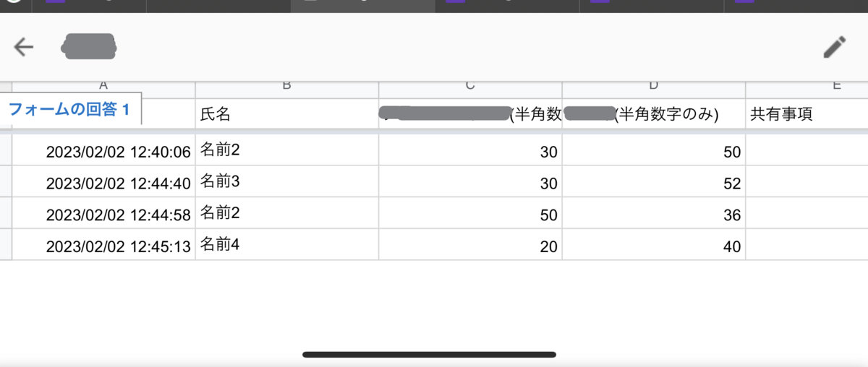
Task: Select column D header
Action: [x=654, y=86]
